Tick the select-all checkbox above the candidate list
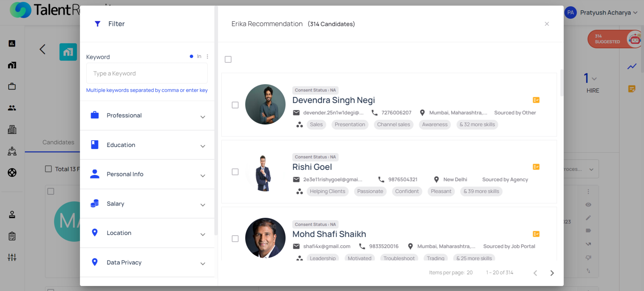Viewport: 644px width, 291px height. click(x=228, y=59)
